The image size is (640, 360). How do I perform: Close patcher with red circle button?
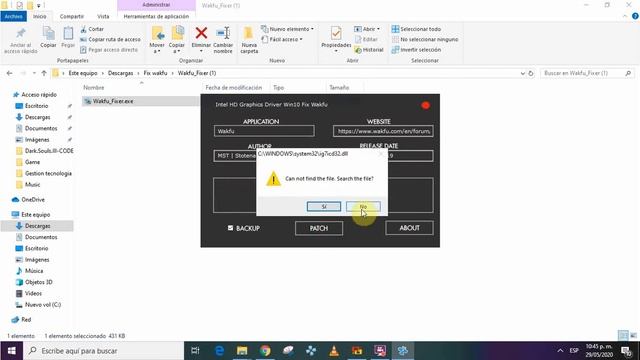(425, 105)
